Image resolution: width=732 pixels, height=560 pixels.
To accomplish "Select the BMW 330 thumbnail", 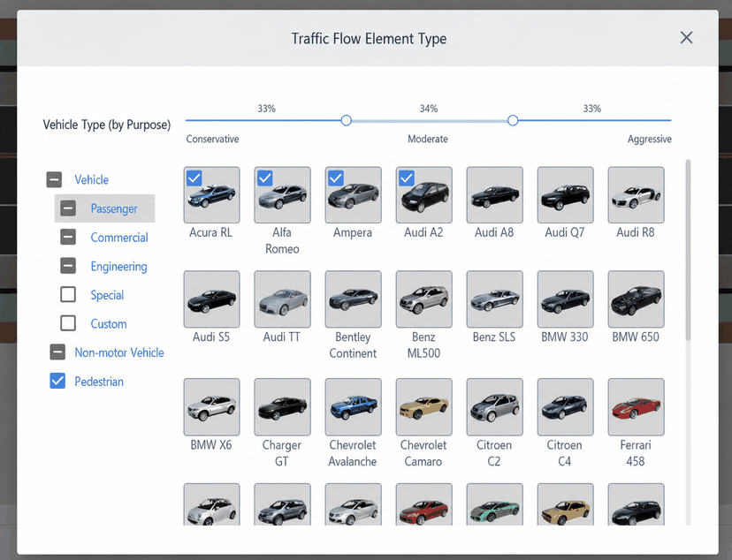I will [x=565, y=299].
